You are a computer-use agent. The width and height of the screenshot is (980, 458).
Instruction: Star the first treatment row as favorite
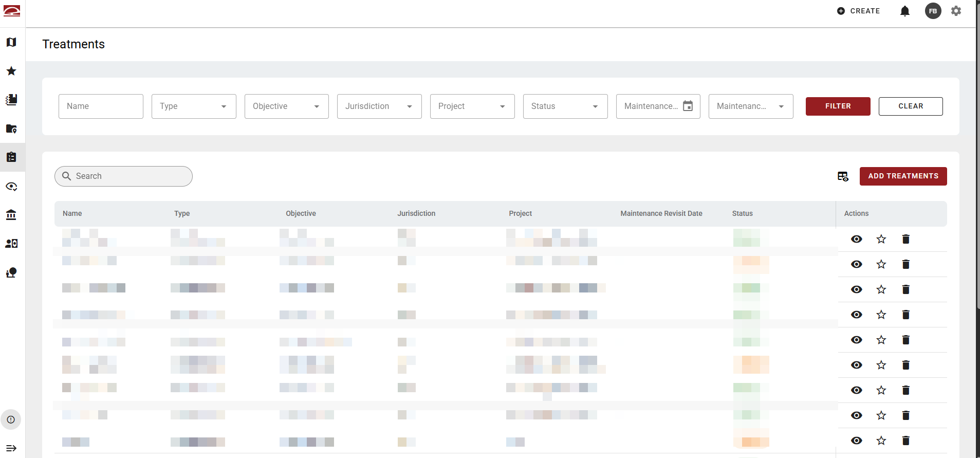point(881,239)
